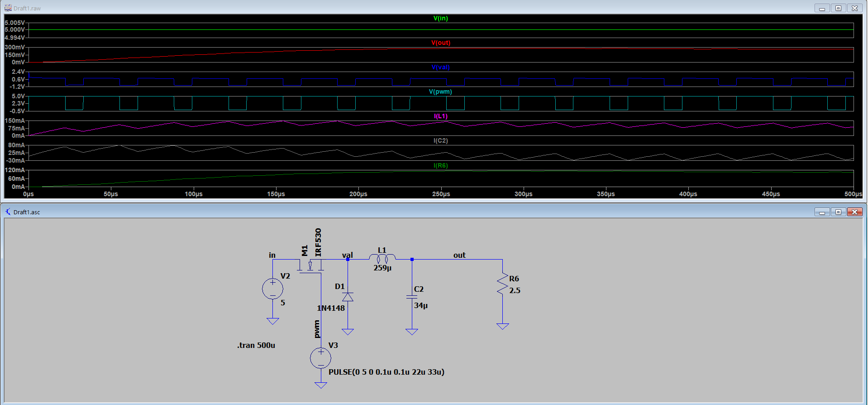Click the ground symbol under D1
Image resolution: width=868 pixels, height=405 pixels.
click(348, 332)
